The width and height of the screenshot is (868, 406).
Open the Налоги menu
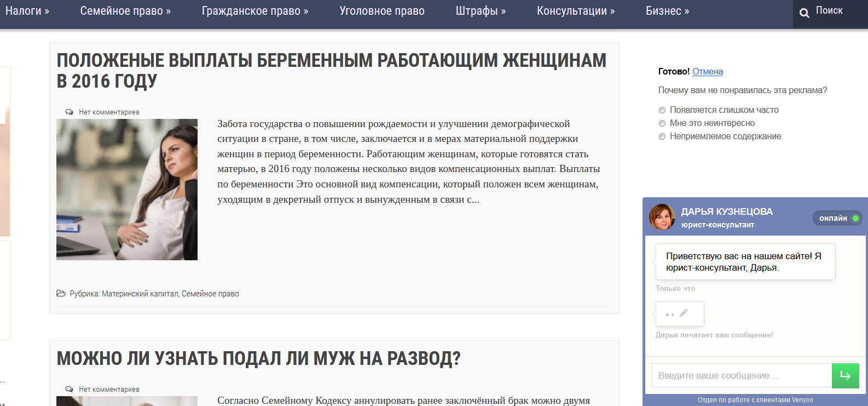[27, 11]
